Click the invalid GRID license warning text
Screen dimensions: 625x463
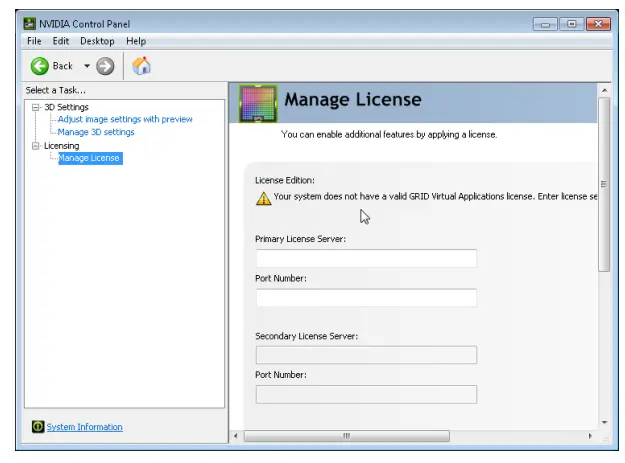point(435,196)
